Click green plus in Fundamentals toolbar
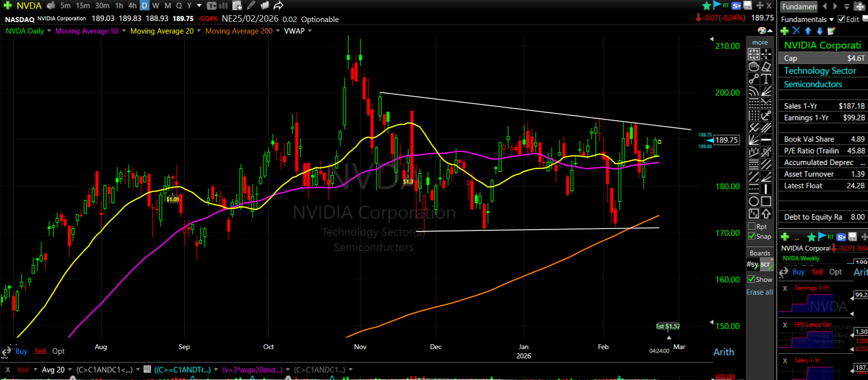The height and width of the screenshot is (380, 868). click(785, 31)
